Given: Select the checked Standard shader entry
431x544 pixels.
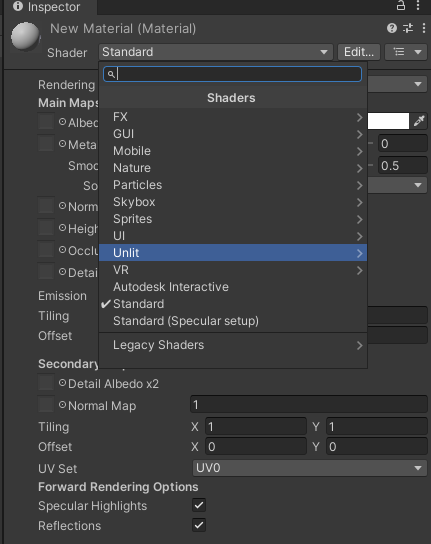Looking at the screenshot, I should pos(233,304).
